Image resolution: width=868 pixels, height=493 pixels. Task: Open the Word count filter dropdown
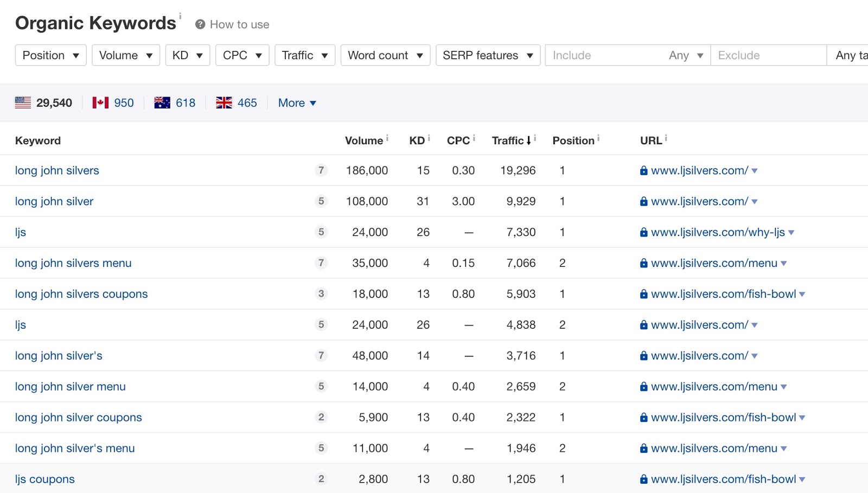[385, 55]
